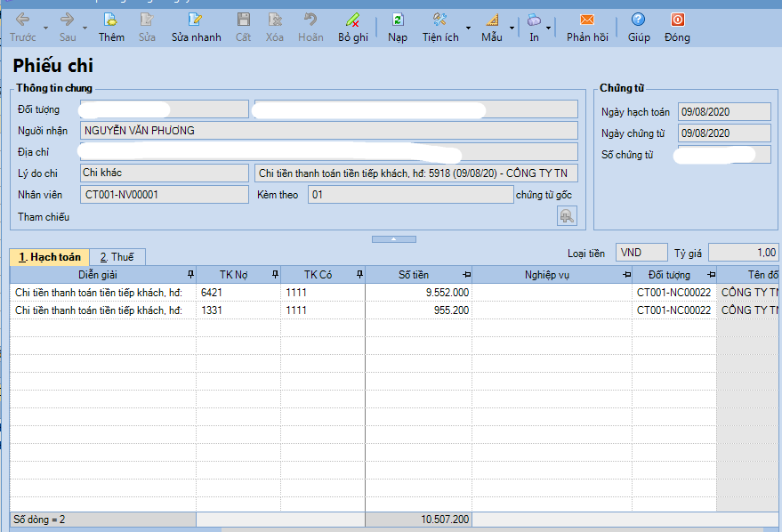Click the Đóng (close) toolbar icon
This screenshot has height=532, width=782.
point(677,20)
